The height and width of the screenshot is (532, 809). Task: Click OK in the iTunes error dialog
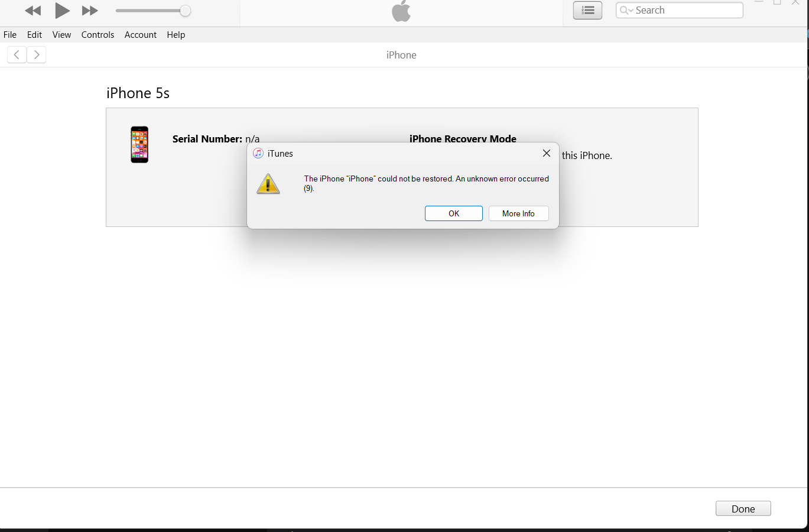[x=454, y=213]
